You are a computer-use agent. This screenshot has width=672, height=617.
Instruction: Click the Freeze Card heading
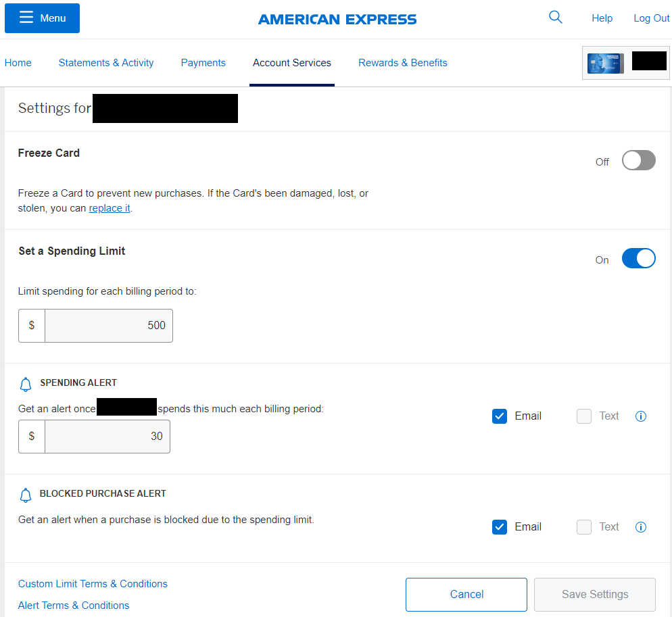(49, 153)
